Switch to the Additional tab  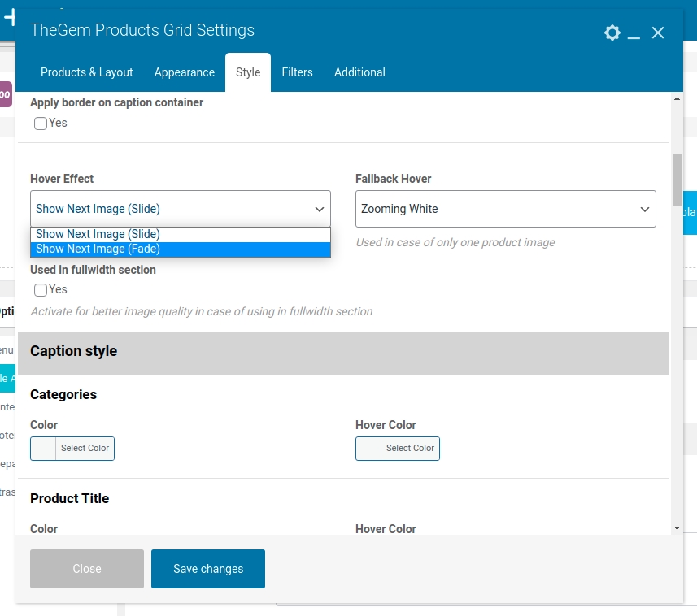(x=359, y=72)
